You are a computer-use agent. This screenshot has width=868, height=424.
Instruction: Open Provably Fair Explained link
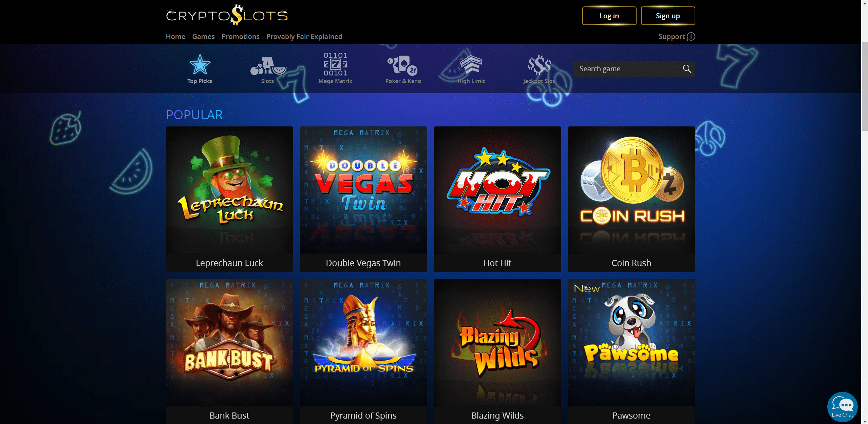(x=304, y=37)
